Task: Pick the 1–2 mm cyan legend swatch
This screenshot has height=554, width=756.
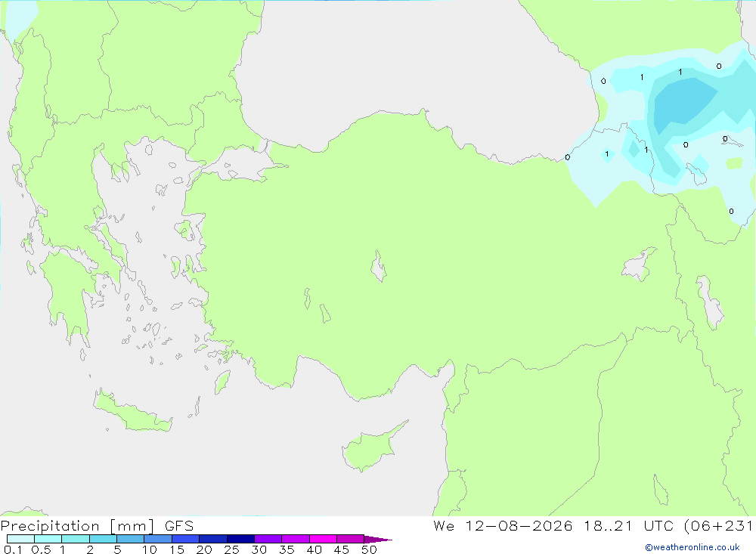Action: pyautogui.click(x=76, y=539)
